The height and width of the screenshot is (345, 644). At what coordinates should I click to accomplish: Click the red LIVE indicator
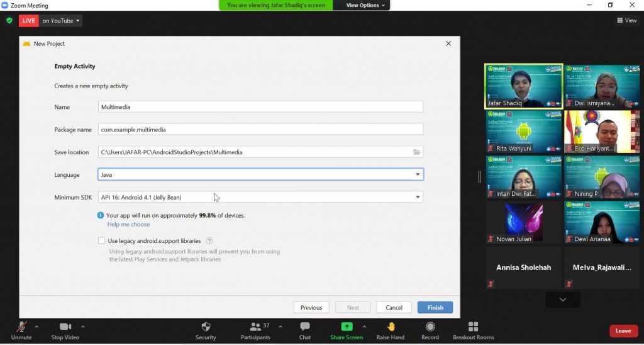29,21
